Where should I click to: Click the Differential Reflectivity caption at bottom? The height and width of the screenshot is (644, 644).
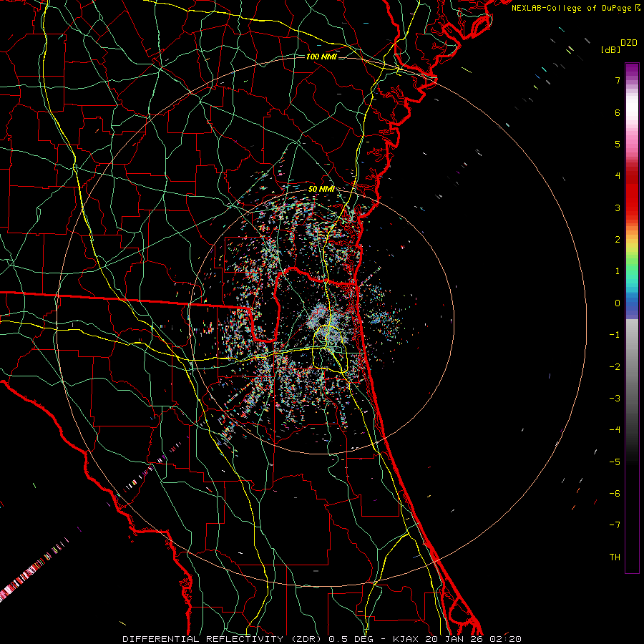point(322,639)
